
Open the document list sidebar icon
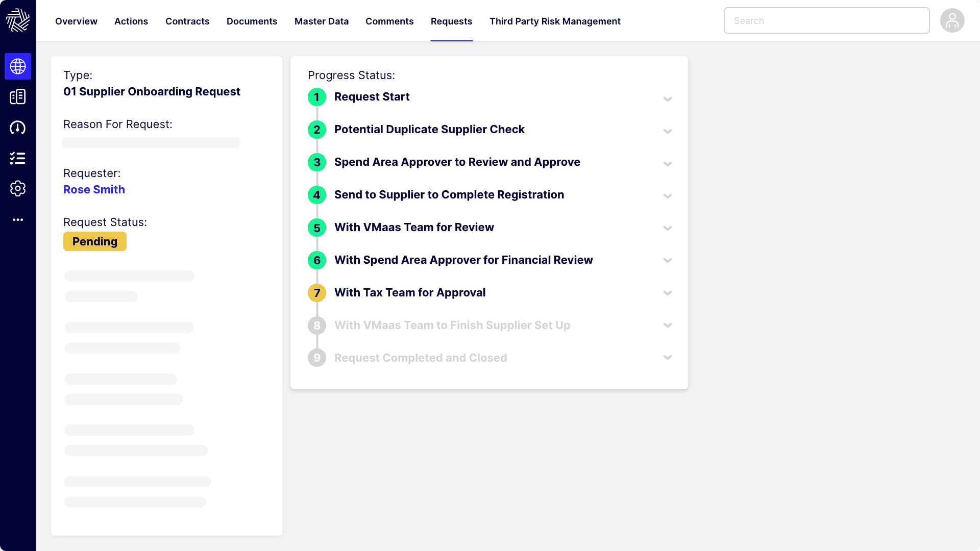(x=18, y=97)
